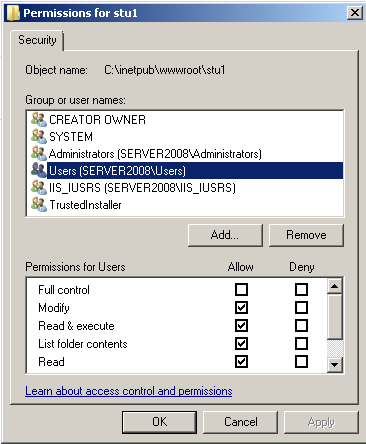The image size is (366, 444).
Task: Click permissions list scroll down arrow
Action: [335, 365]
